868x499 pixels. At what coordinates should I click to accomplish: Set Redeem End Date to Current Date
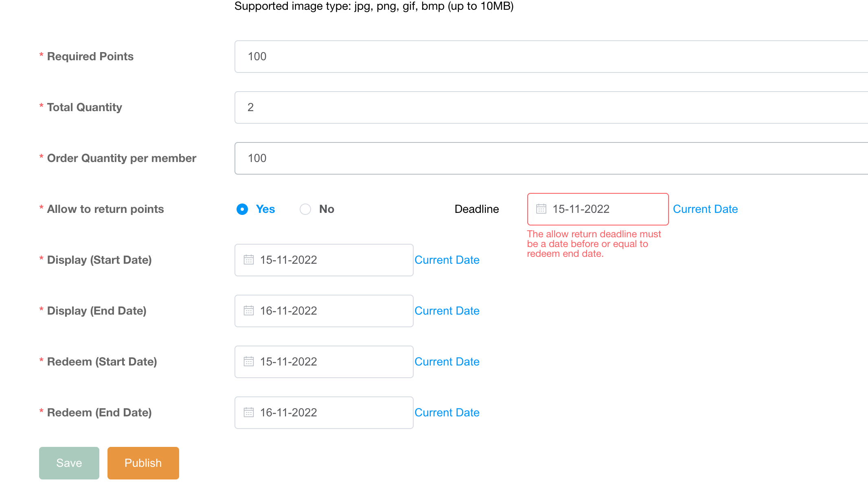[x=447, y=413]
